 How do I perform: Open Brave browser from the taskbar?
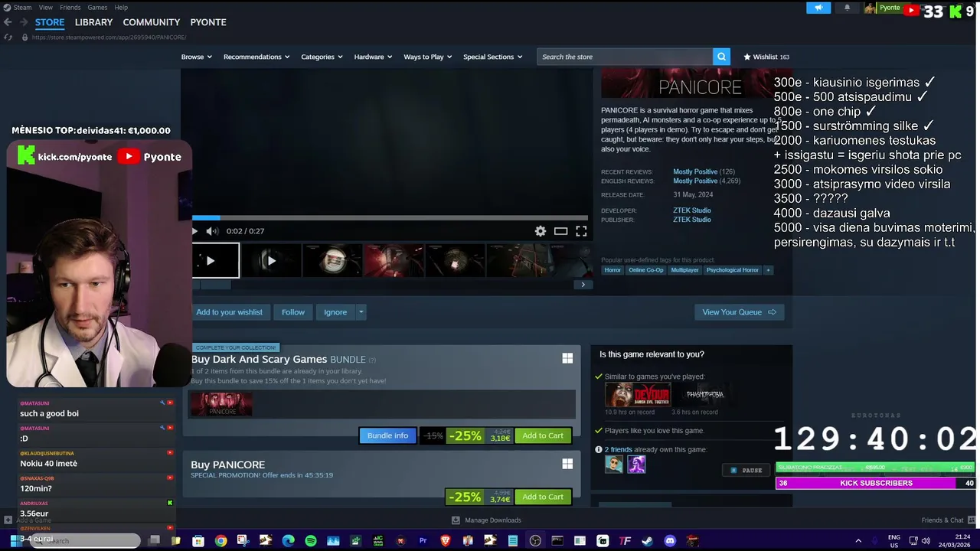446,541
